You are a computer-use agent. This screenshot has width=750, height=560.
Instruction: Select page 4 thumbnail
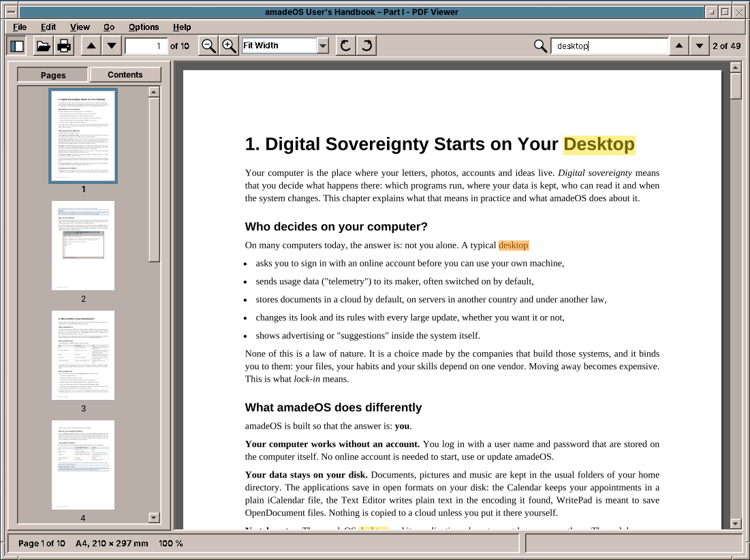tap(83, 465)
